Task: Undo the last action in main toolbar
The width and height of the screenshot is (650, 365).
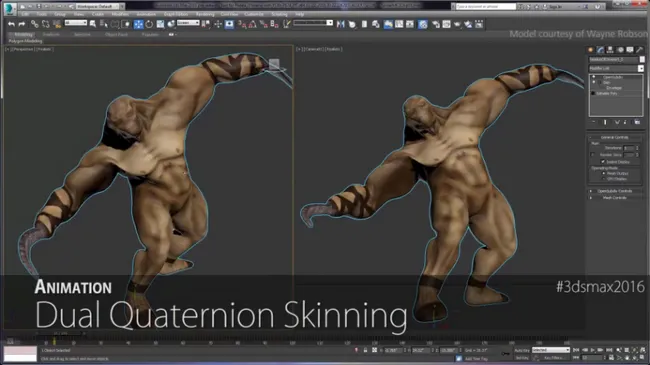Action: 11,24
